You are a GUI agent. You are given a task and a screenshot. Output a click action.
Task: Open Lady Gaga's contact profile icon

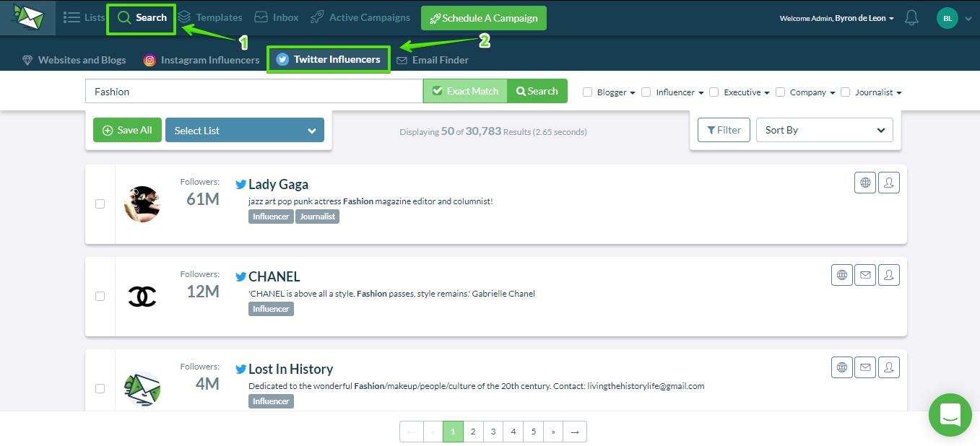point(889,183)
